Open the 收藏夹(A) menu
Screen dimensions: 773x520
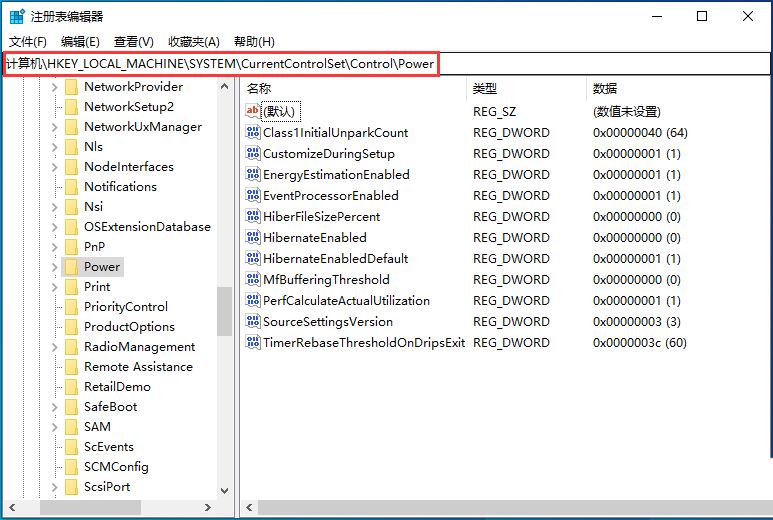pyautogui.click(x=194, y=41)
